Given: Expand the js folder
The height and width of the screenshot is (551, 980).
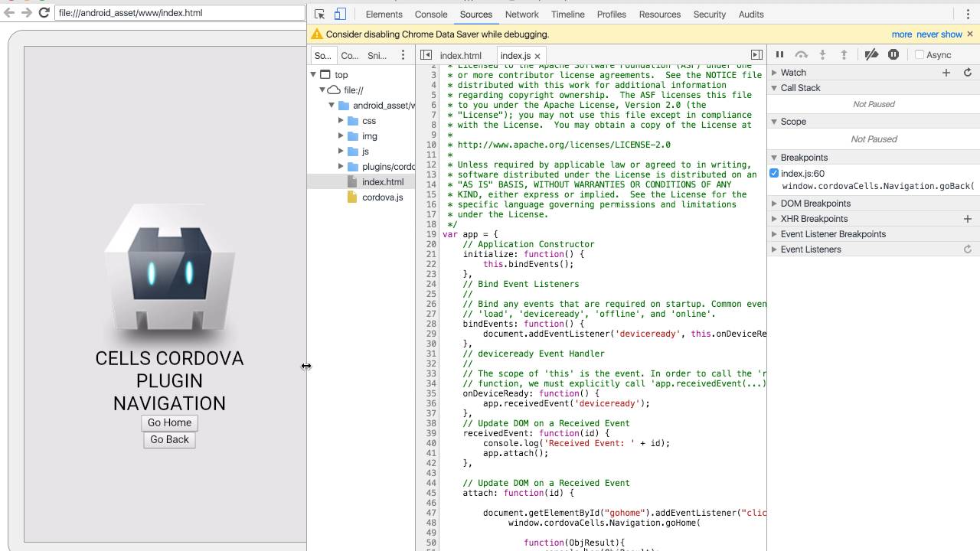Looking at the screenshot, I should coord(341,152).
